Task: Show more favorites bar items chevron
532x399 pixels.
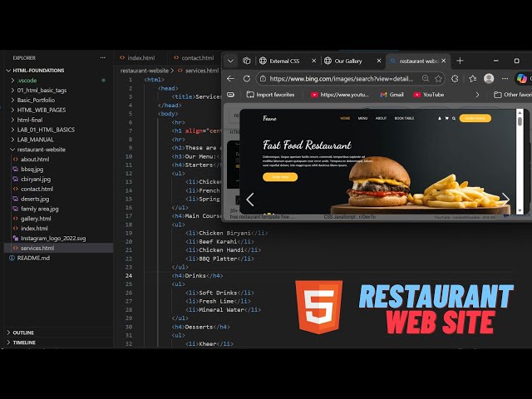Action: click(477, 95)
